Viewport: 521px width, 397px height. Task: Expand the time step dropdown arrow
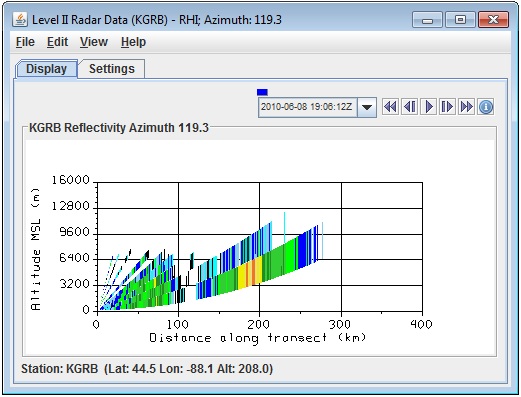[367, 107]
